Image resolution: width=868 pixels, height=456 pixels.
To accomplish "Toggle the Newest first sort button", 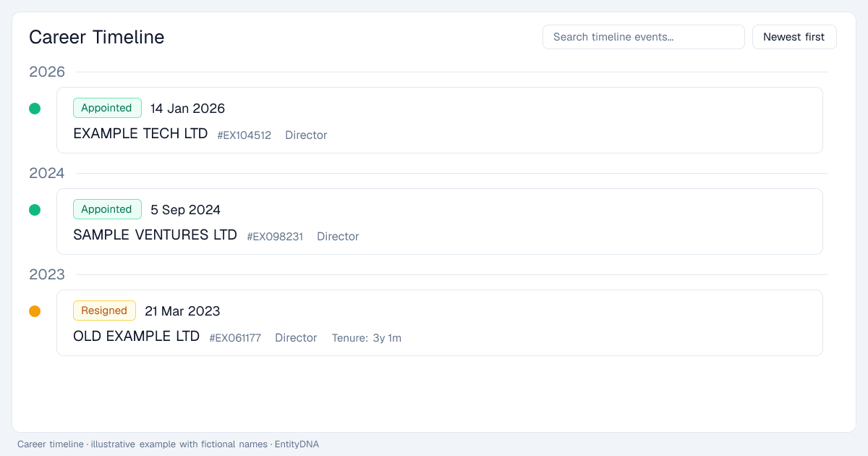I will [794, 37].
